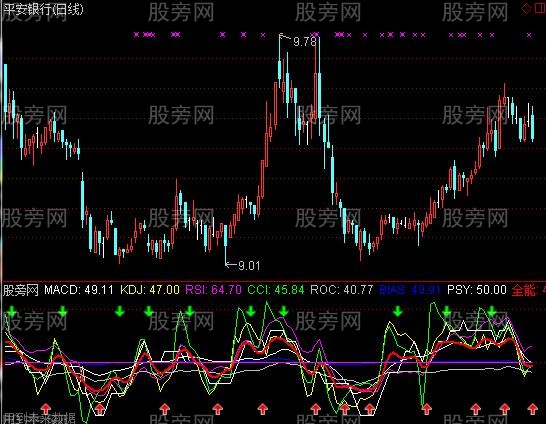Click the red diamond icon at top right
546x424 pixels.
526,9
